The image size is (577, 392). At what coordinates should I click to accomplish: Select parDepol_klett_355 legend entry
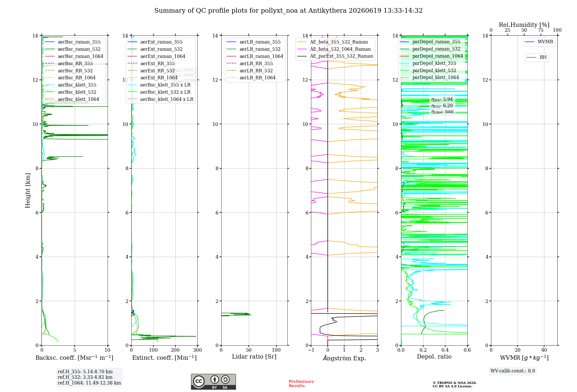[x=428, y=63]
